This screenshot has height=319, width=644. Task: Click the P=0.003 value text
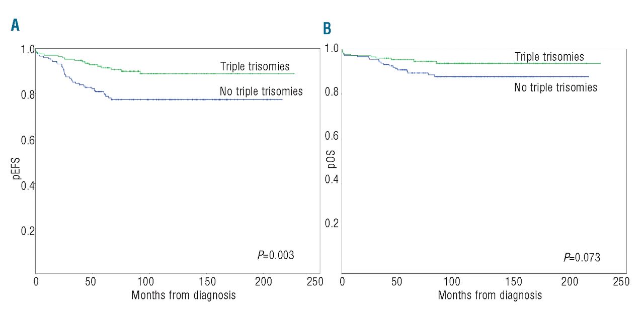(x=275, y=255)
